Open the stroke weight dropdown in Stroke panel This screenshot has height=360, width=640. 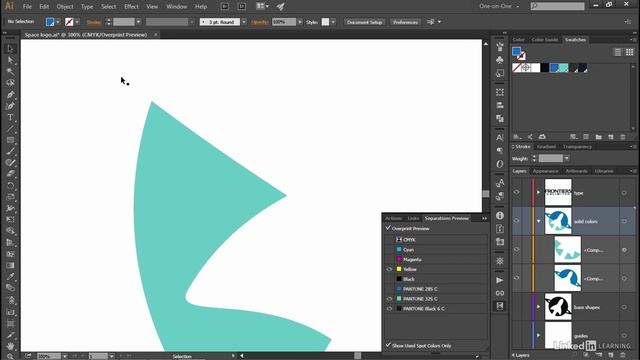pyautogui.click(x=567, y=158)
